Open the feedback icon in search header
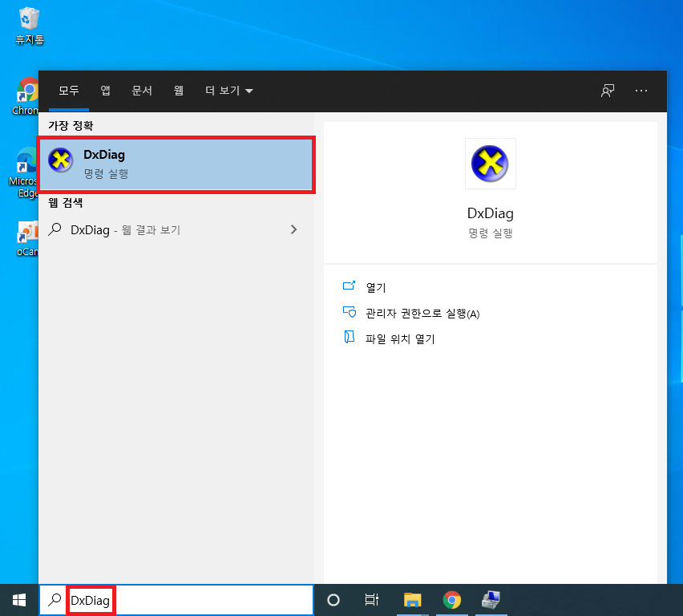Screen dimensions: 683x616 click(608, 91)
